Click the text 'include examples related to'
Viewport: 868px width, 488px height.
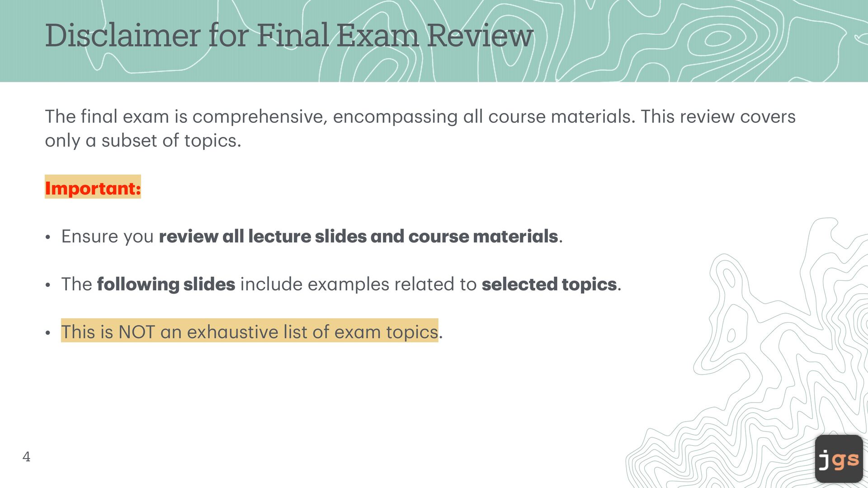click(358, 284)
